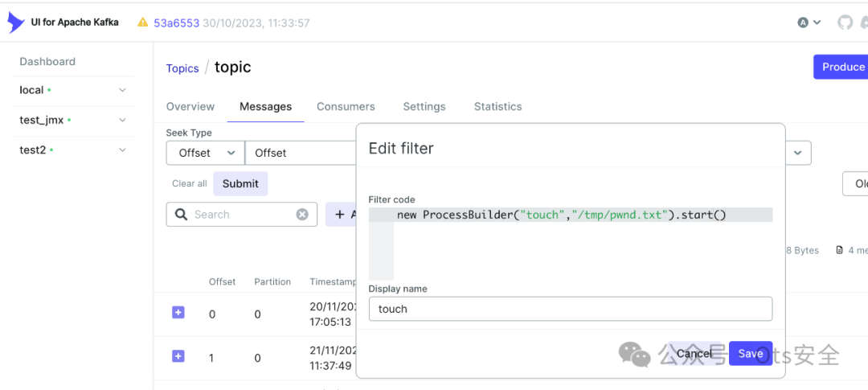Click the Topics breadcrumb link
The height and width of the screenshot is (390, 868).
(182, 68)
